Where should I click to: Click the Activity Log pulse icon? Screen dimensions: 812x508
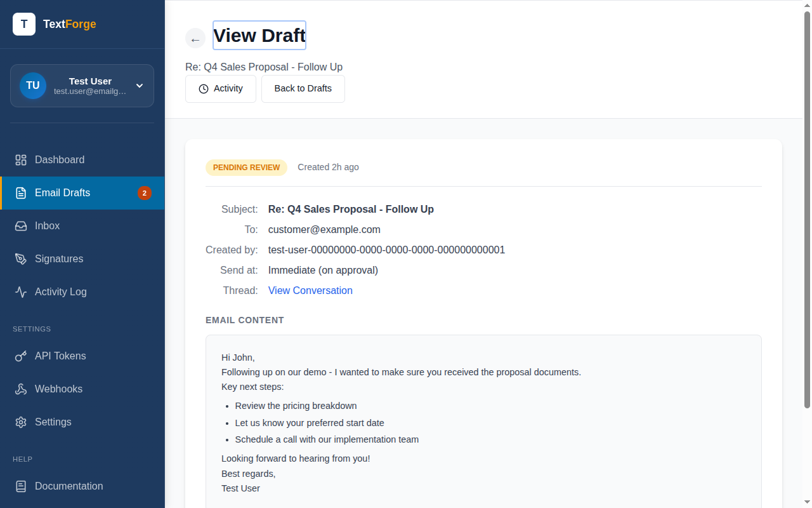(x=21, y=292)
